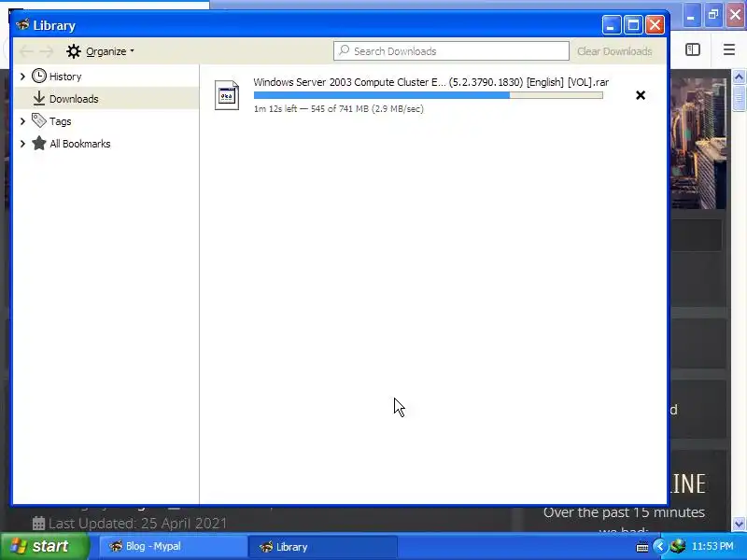Click the search magnifier icon
This screenshot has height=560, width=747.
point(344,50)
